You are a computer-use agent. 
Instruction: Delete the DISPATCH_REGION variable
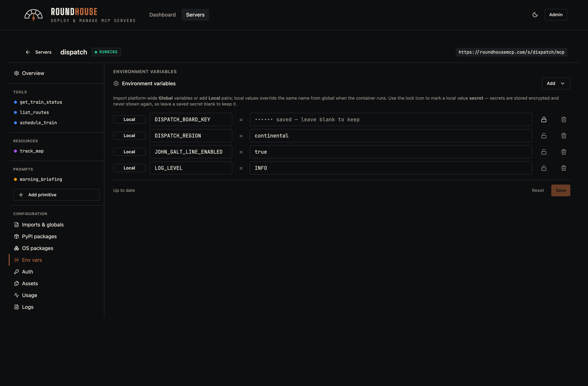pyautogui.click(x=564, y=136)
